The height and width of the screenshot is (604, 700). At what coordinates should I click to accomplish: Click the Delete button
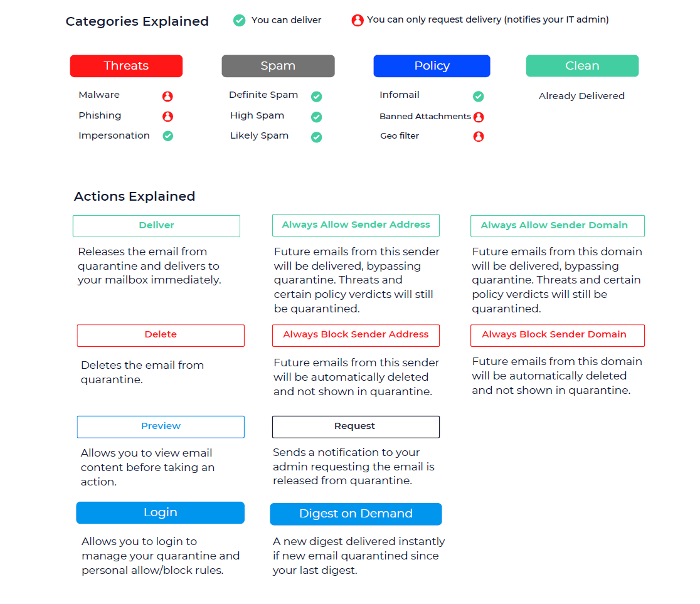[161, 336]
